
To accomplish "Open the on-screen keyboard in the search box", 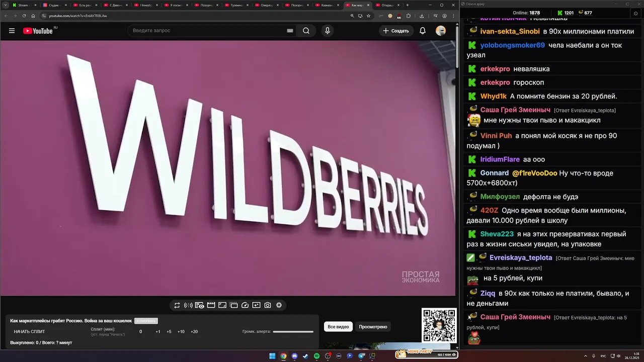I will click(290, 31).
